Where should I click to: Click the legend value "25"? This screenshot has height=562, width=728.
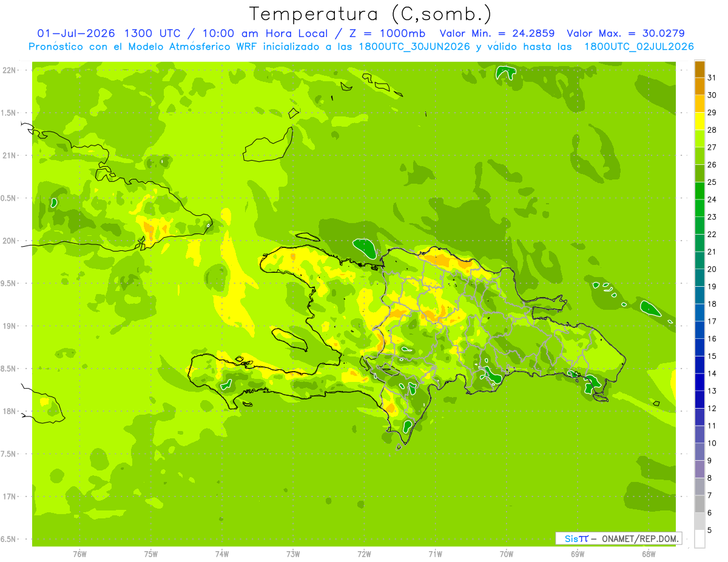click(x=712, y=182)
